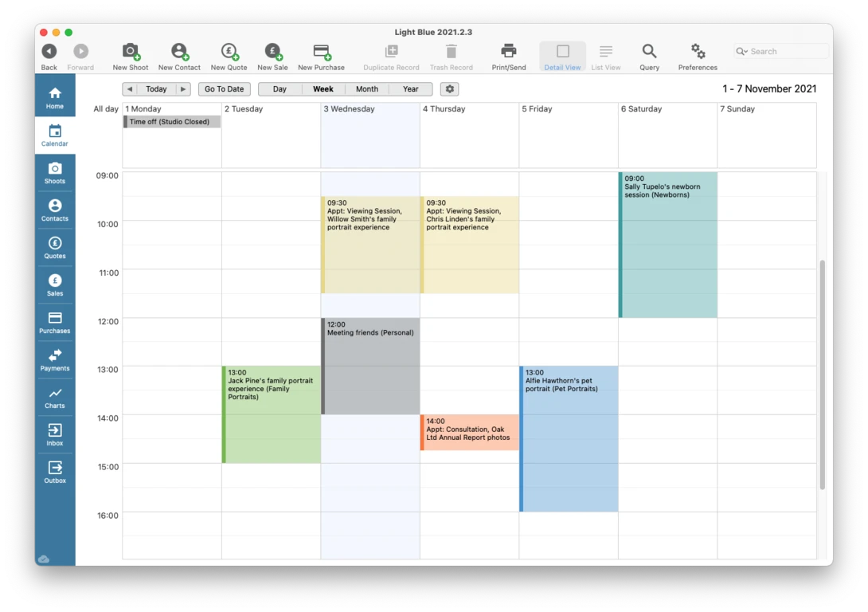The width and height of the screenshot is (868, 612).
Task: Open Home in the sidebar
Action: 55,98
